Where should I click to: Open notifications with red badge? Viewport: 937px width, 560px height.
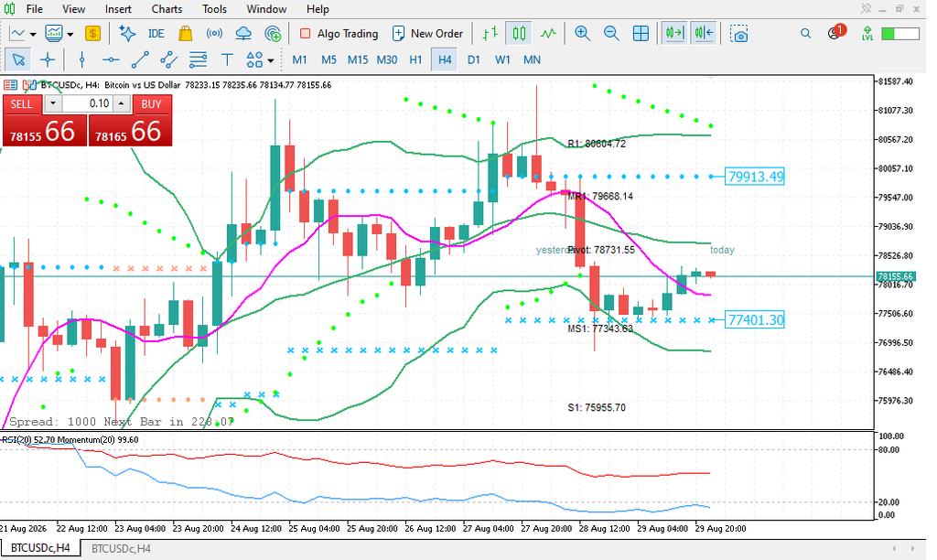[x=836, y=32]
